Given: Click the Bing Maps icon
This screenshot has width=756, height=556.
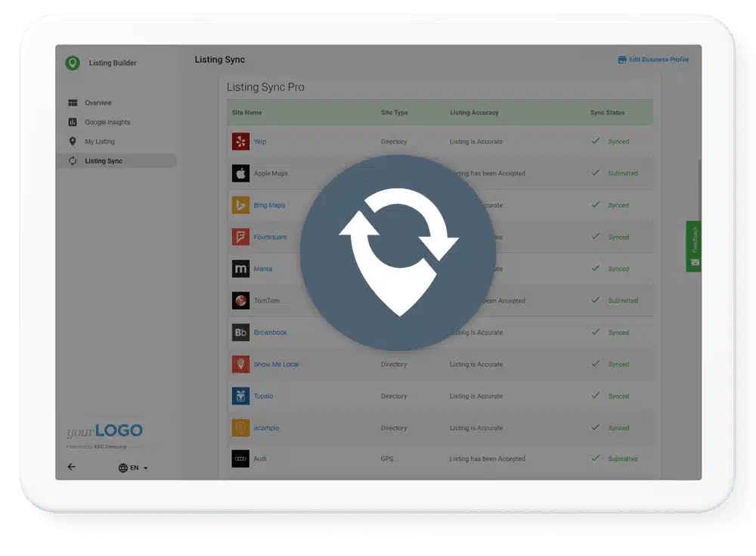Looking at the screenshot, I should point(240,205).
